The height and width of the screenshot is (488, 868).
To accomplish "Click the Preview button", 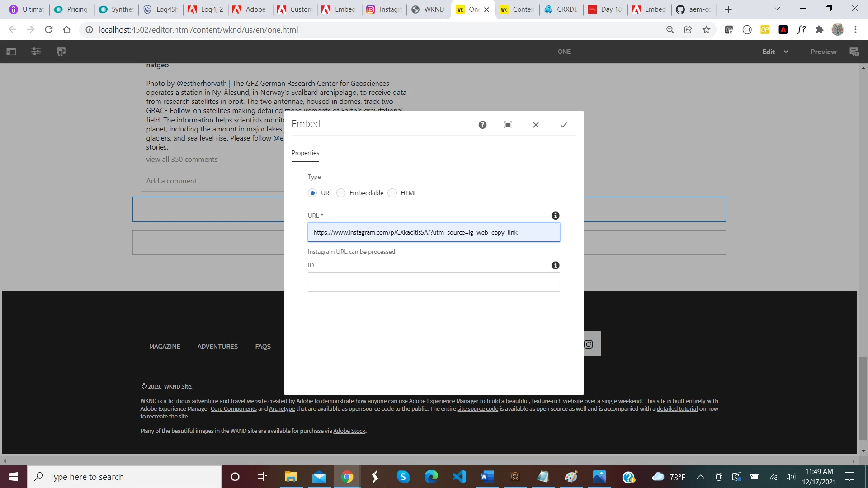I will (x=823, y=52).
